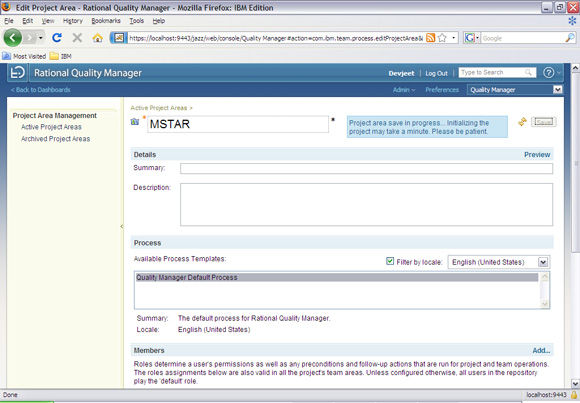This screenshot has height=403, width=580.
Task: Click the Description text area
Action: tap(366, 204)
